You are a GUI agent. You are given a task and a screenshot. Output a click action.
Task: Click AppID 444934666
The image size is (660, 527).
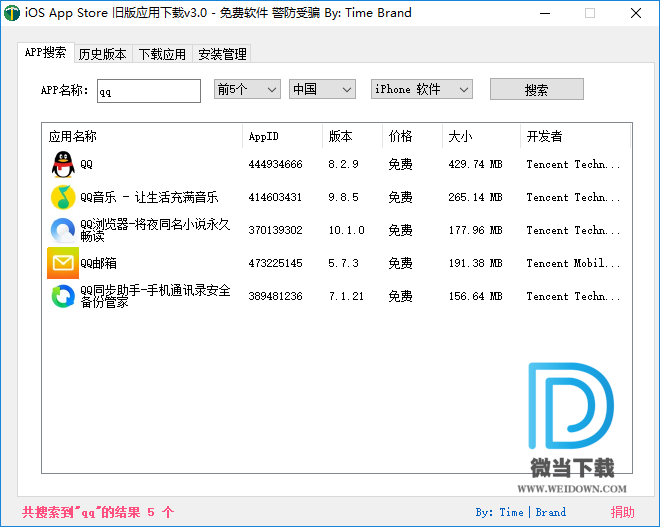(275, 164)
